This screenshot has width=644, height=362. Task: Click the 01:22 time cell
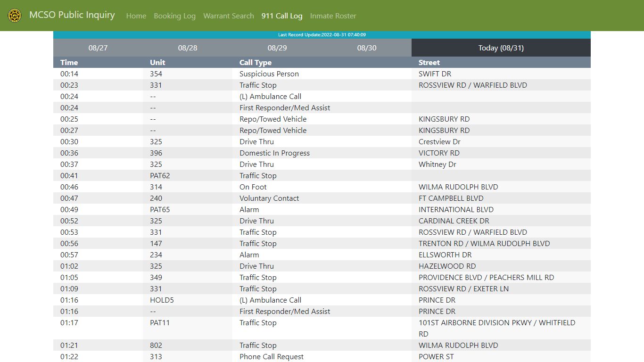click(x=98, y=356)
